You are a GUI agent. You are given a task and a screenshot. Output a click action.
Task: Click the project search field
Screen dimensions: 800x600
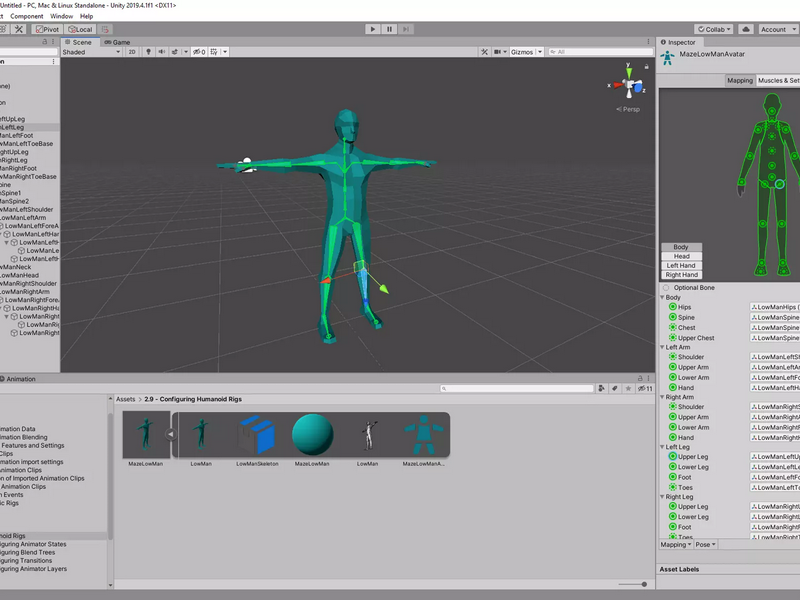point(517,388)
